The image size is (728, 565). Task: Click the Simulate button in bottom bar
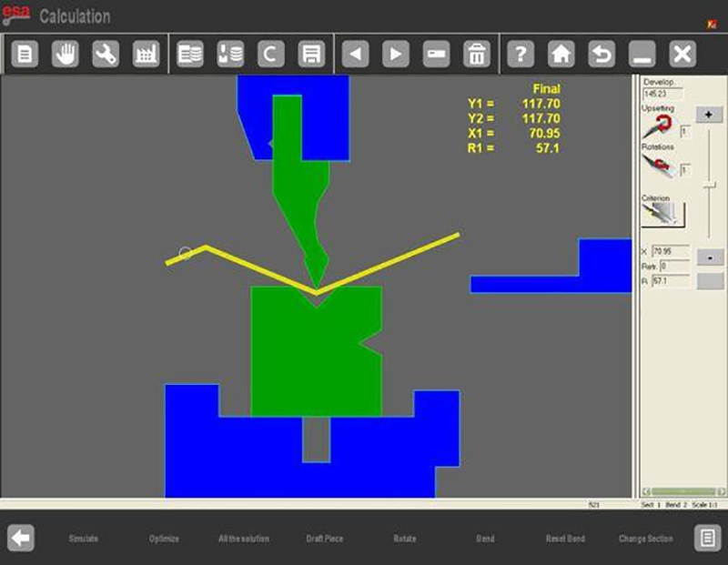(84, 539)
